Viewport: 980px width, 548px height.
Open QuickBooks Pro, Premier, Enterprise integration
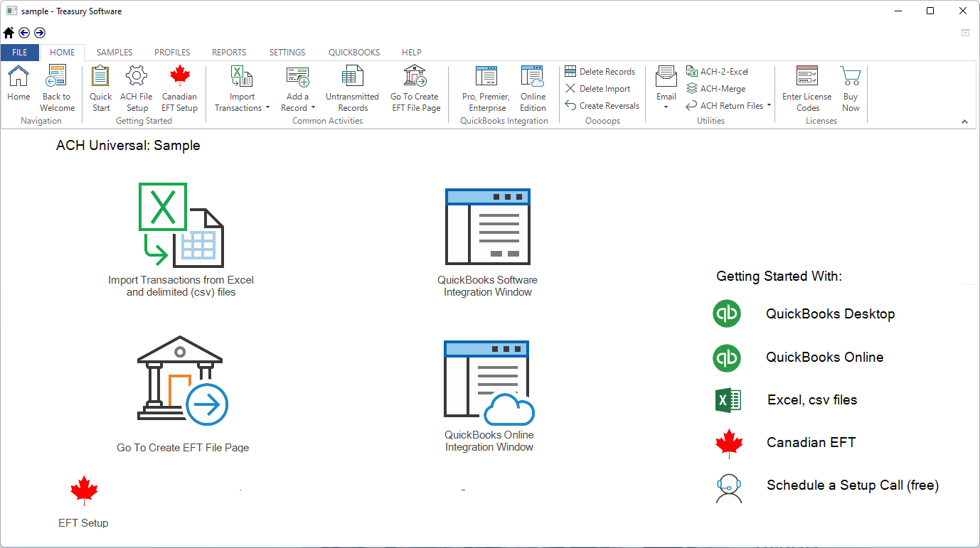[486, 88]
